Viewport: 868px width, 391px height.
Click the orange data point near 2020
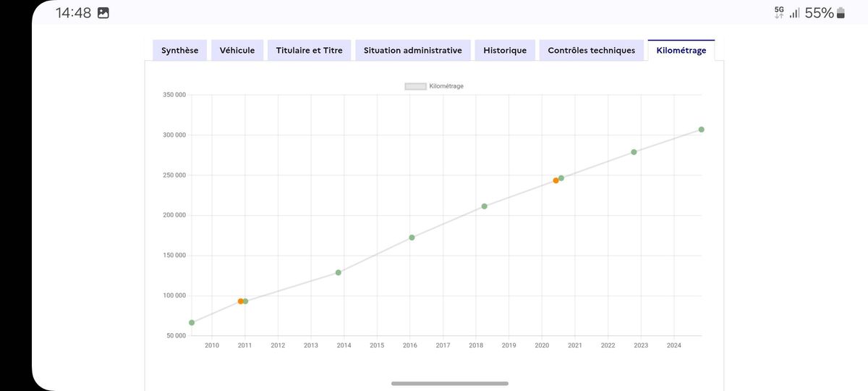tap(556, 180)
